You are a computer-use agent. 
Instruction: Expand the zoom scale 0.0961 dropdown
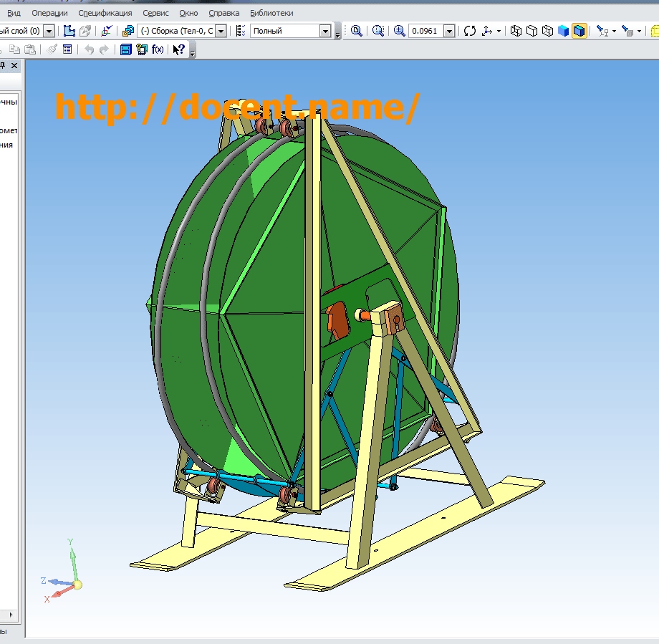click(x=449, y=31)
